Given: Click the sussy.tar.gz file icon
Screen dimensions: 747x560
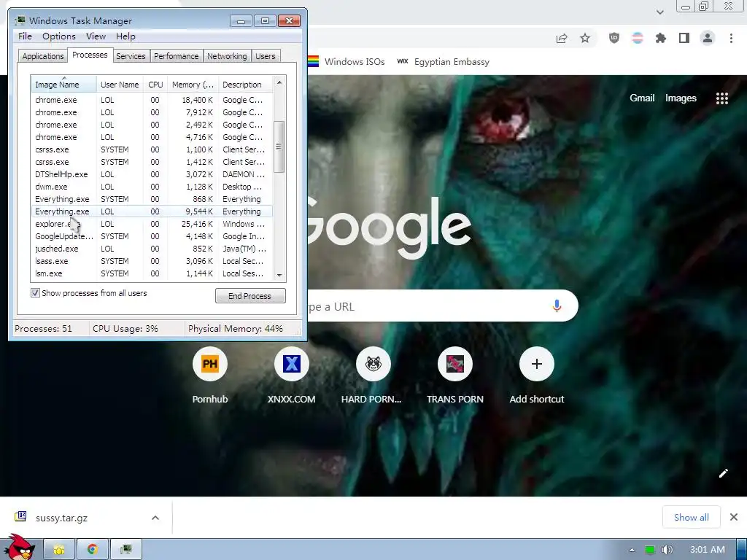Looking at the screenshot, I should (x=20, y=517).
